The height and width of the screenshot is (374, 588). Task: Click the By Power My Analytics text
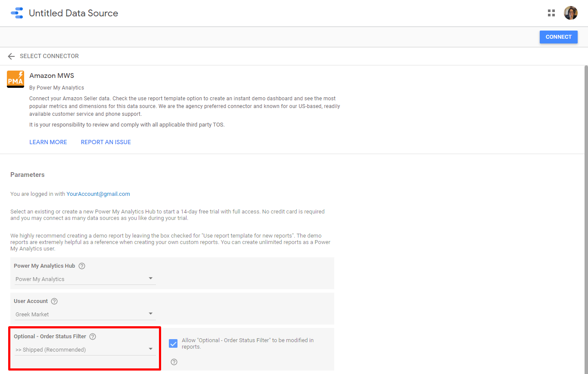pos(56,88)
